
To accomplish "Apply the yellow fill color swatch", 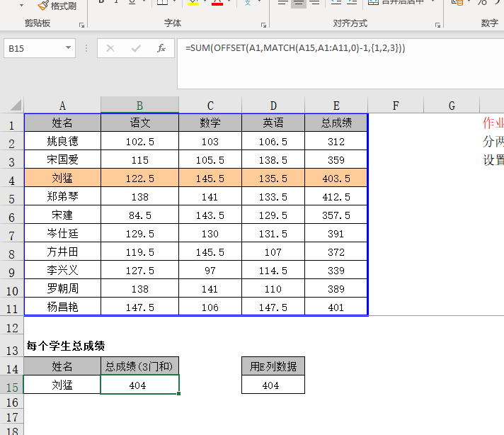I will pos(193,3).
